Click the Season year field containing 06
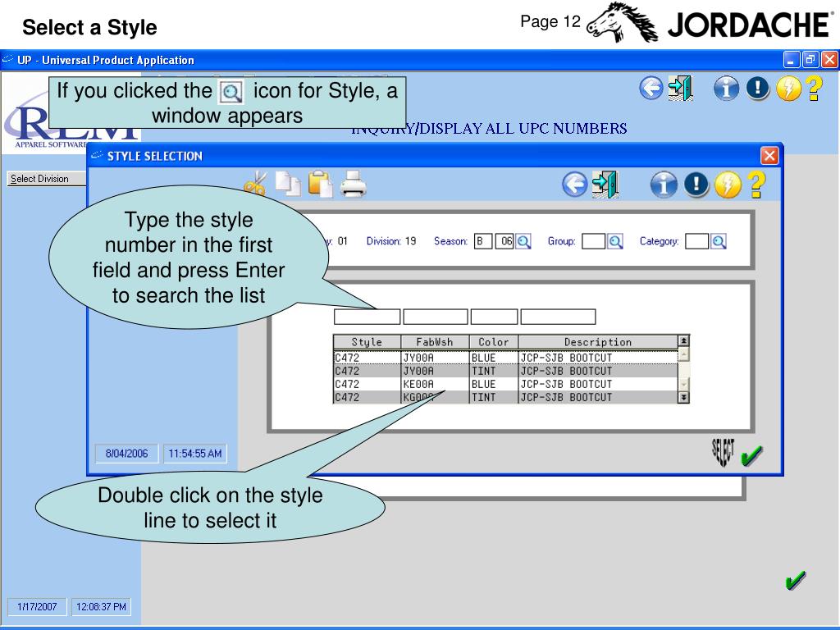 coord(504,242)
